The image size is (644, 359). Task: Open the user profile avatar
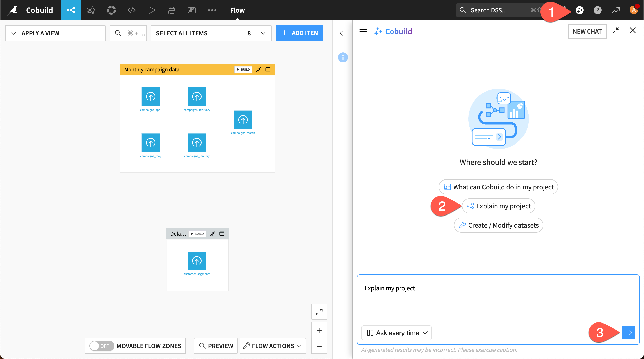pos(634,10)
